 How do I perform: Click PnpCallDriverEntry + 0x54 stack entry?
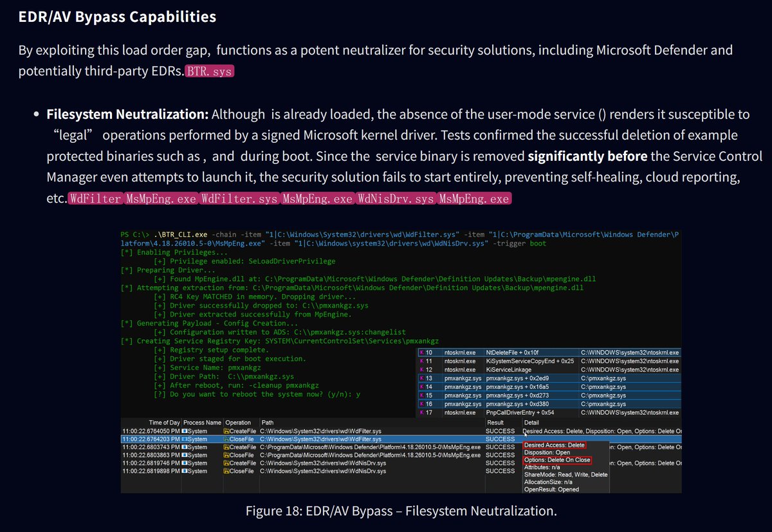519,412
